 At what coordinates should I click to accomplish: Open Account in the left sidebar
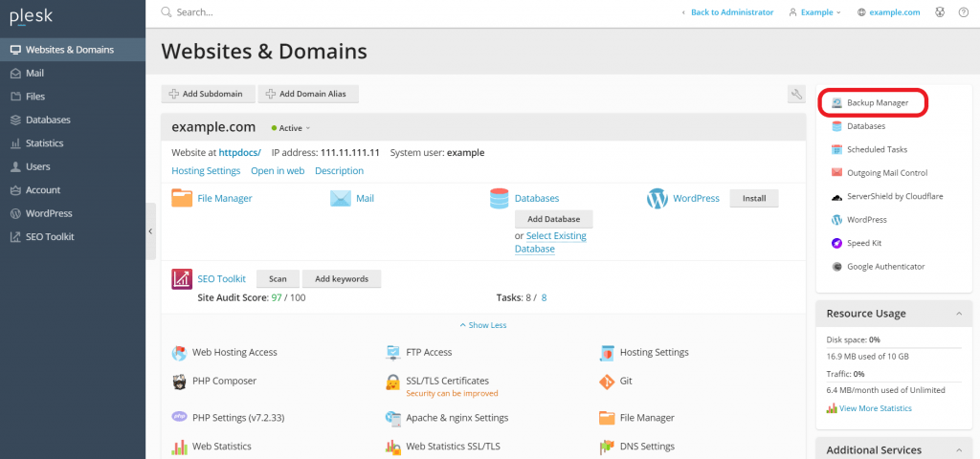pos(73,190)
